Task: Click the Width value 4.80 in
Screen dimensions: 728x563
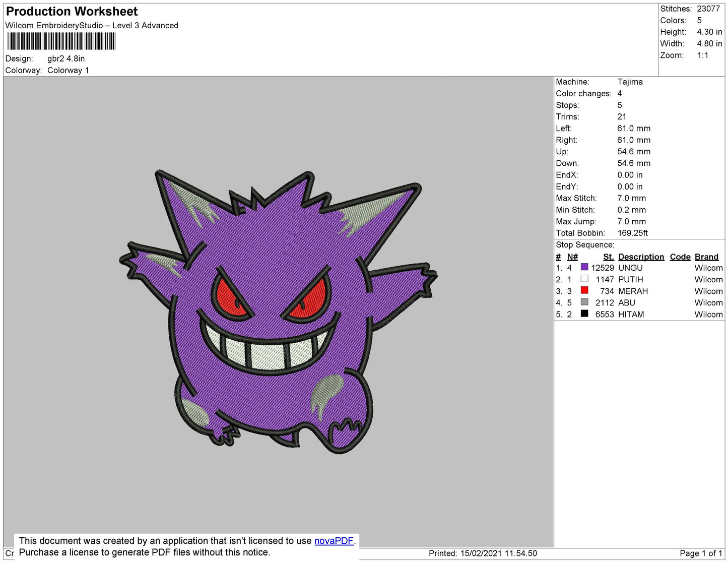Action: (x=709, y=43)
